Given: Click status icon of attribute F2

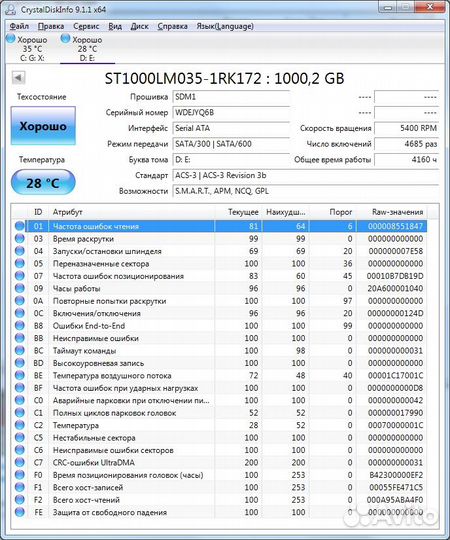Looking at the screenshot, I should [20, 499].
